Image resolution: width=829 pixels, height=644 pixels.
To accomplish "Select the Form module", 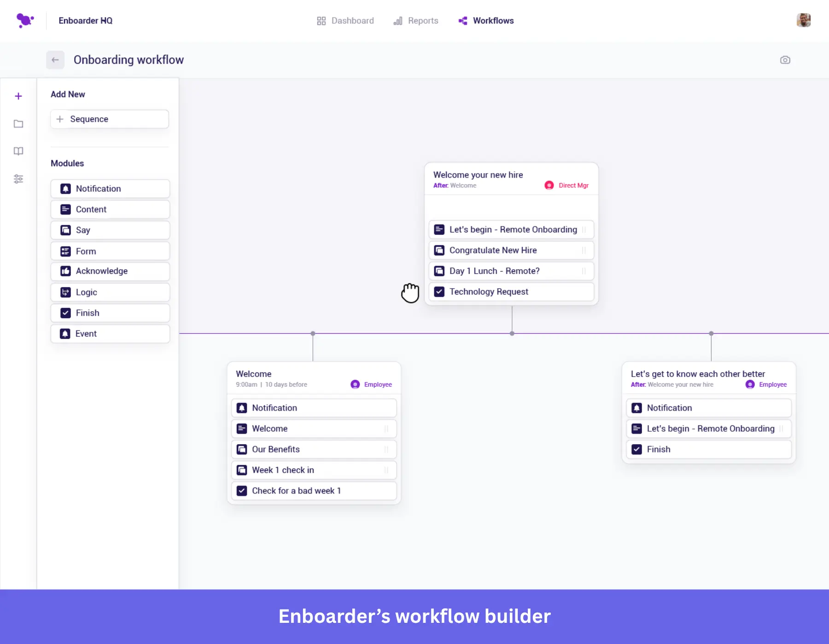I will (110, 251).
